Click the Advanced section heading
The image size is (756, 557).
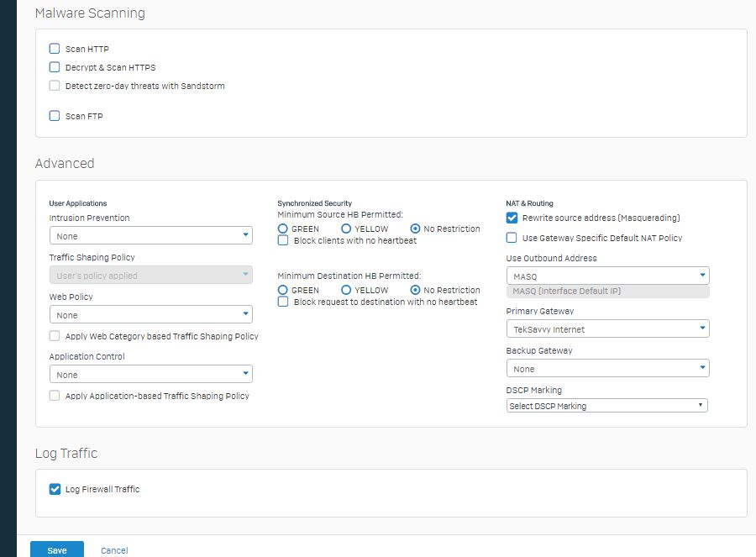[x=65, y=164]
